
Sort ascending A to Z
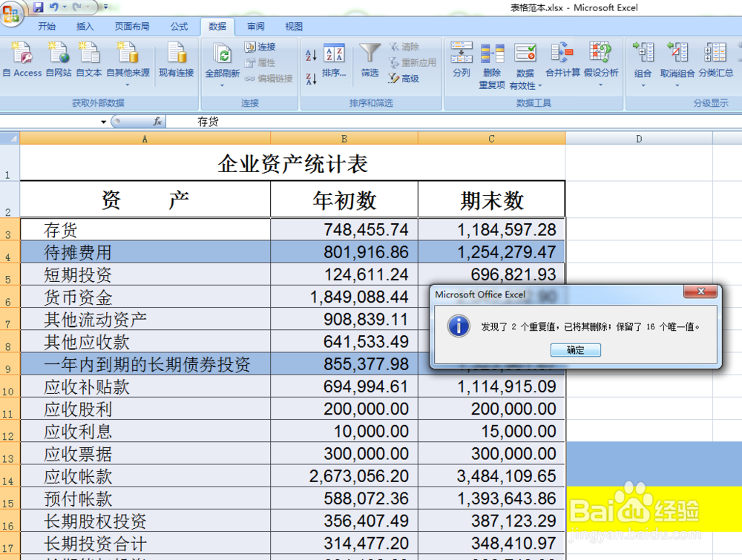311,55
